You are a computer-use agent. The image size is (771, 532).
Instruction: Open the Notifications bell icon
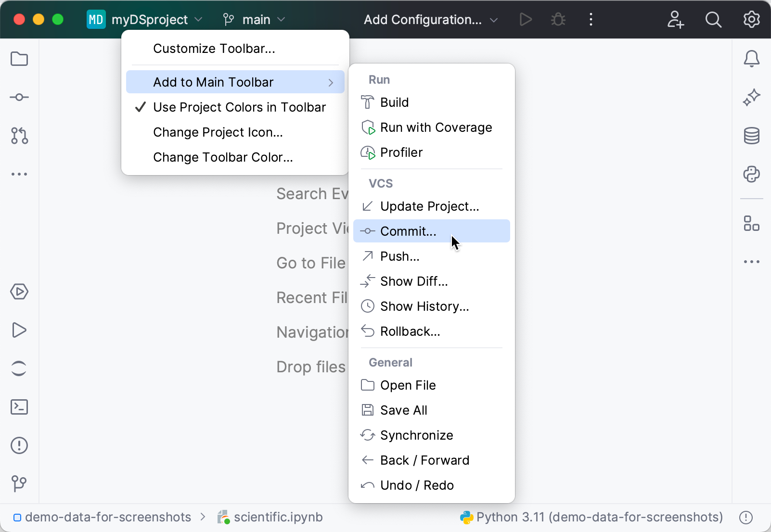pos(752,58)
